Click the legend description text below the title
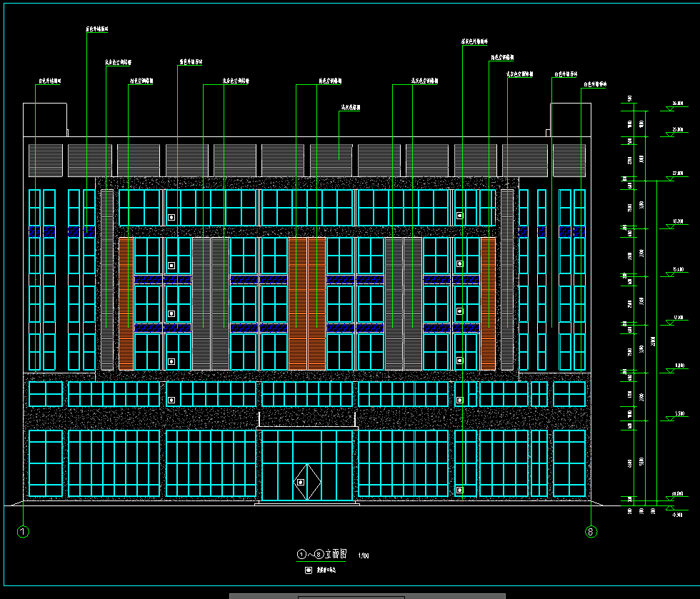 [326, 570]
